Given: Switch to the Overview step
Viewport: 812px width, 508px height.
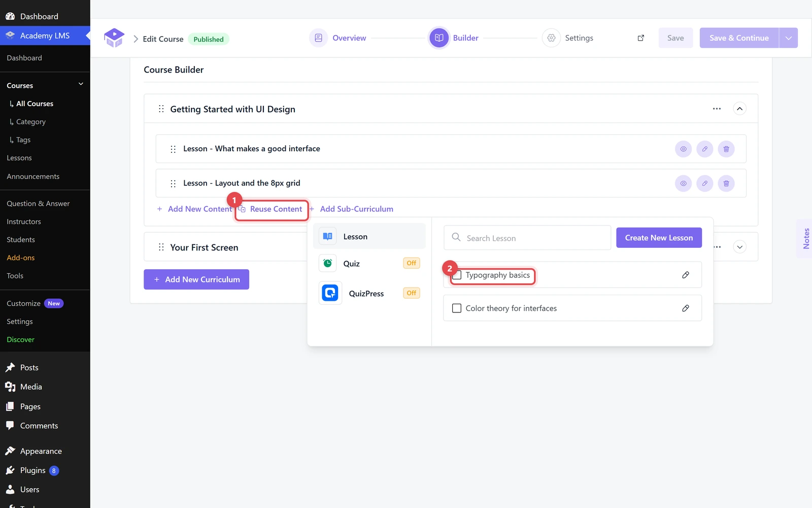Looking at the screenshot, I should [338, 38].
